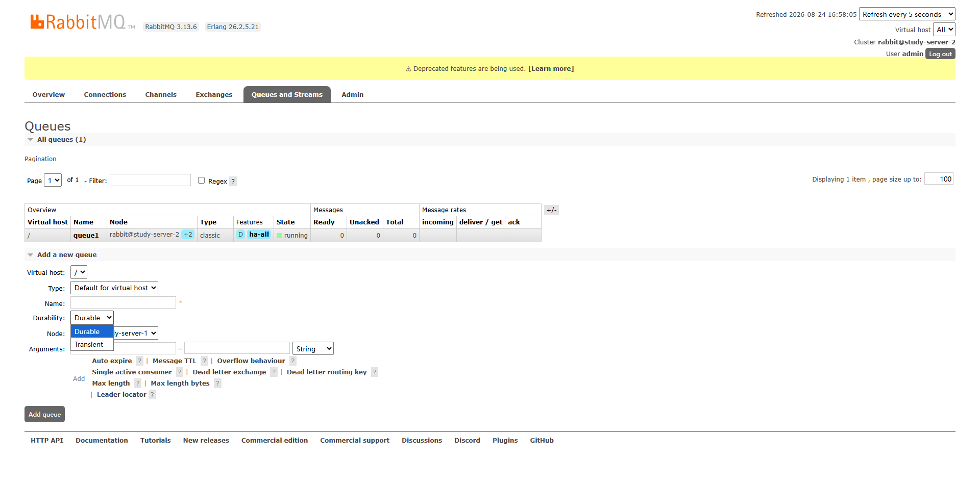Click the page size input field
Screen dimensions: 980x486
tap(939, 178)
